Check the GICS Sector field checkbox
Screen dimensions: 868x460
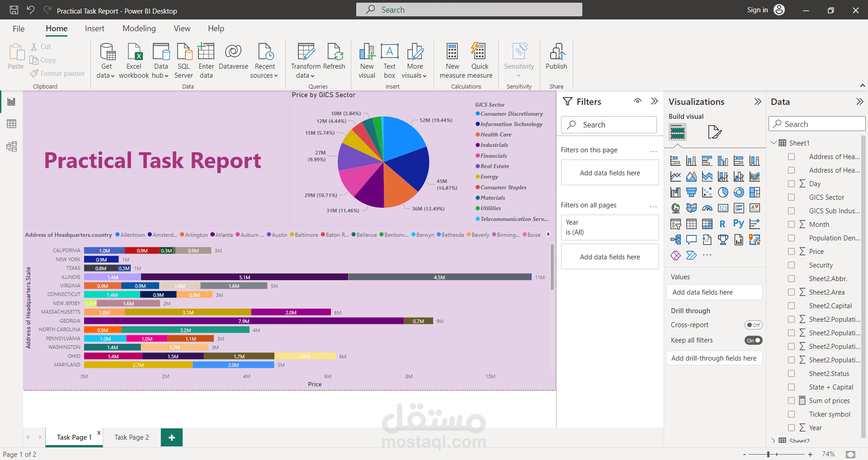tap(792, 197)
